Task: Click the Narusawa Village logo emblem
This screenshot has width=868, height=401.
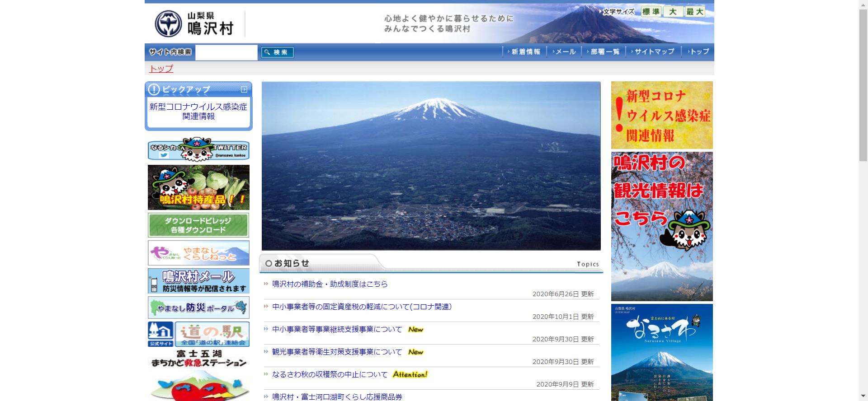Action: click(x=168, y=23)
